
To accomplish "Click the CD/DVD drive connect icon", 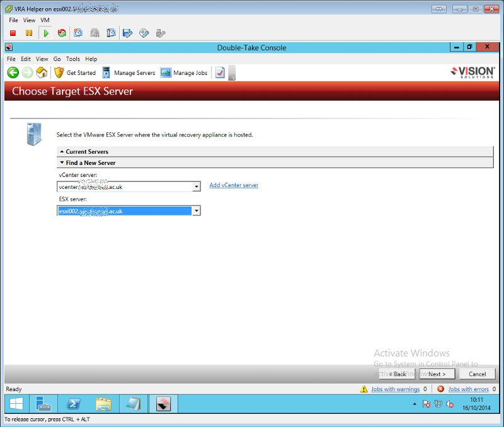I will tap(144, 33).
